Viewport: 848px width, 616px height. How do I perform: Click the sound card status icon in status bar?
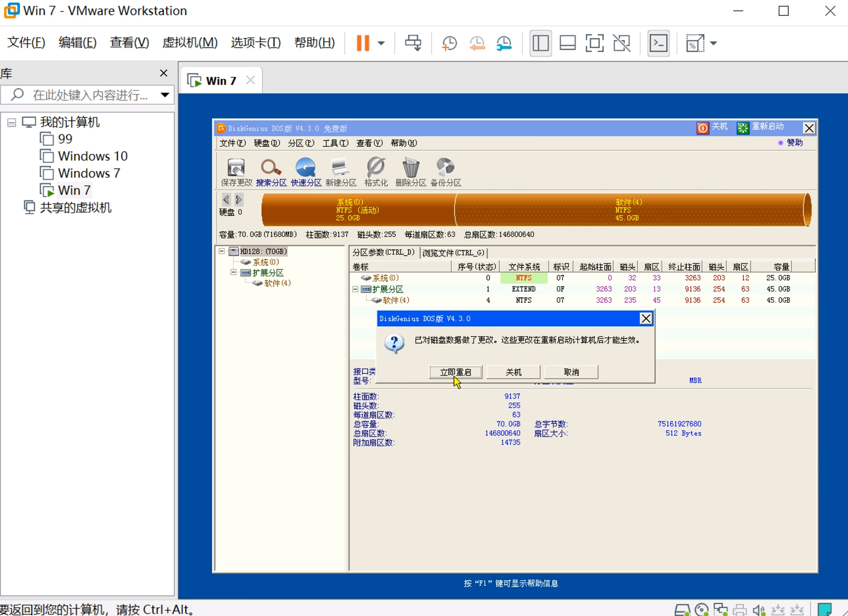[759, 610]
